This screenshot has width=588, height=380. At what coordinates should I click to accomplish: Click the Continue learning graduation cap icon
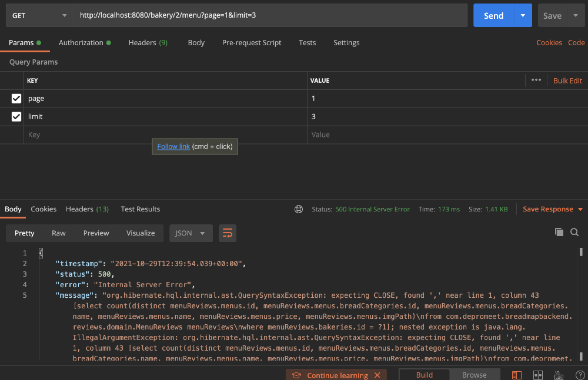296,375
